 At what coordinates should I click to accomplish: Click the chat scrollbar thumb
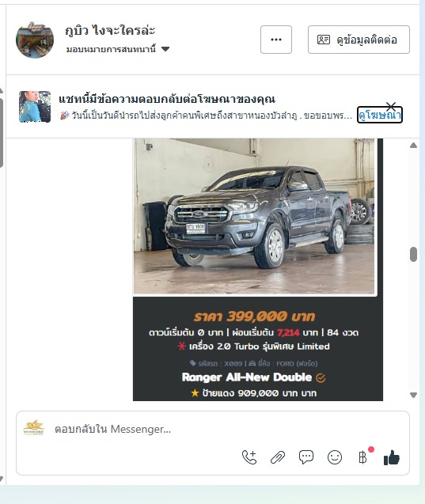(x=413, y=255)
